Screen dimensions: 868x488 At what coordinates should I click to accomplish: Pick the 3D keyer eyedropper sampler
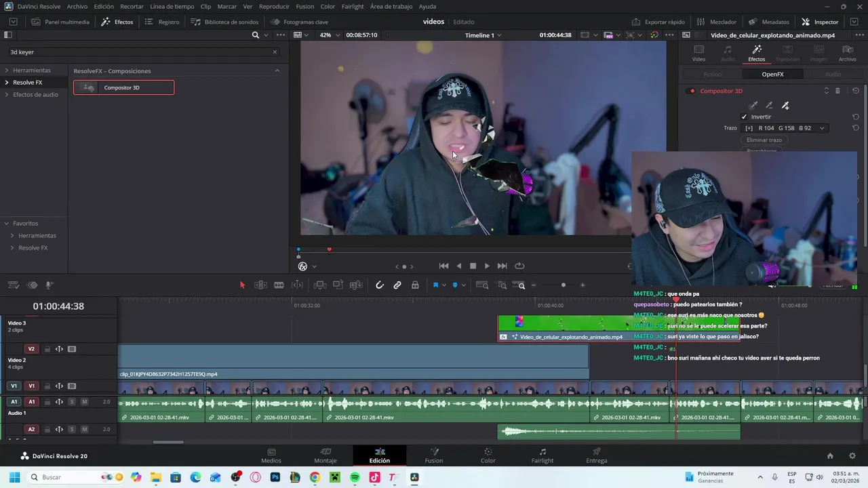pyautogui.click(x=753, y=105)
